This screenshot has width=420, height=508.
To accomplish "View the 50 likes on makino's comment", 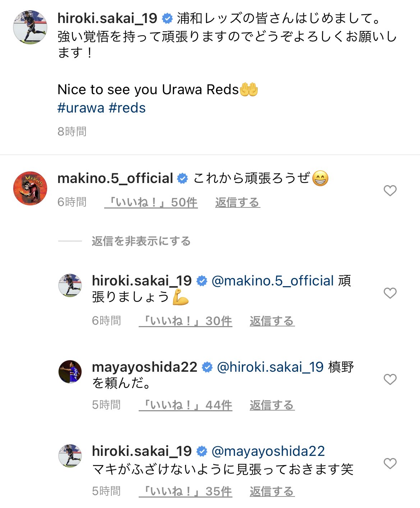I will point(151,202).
